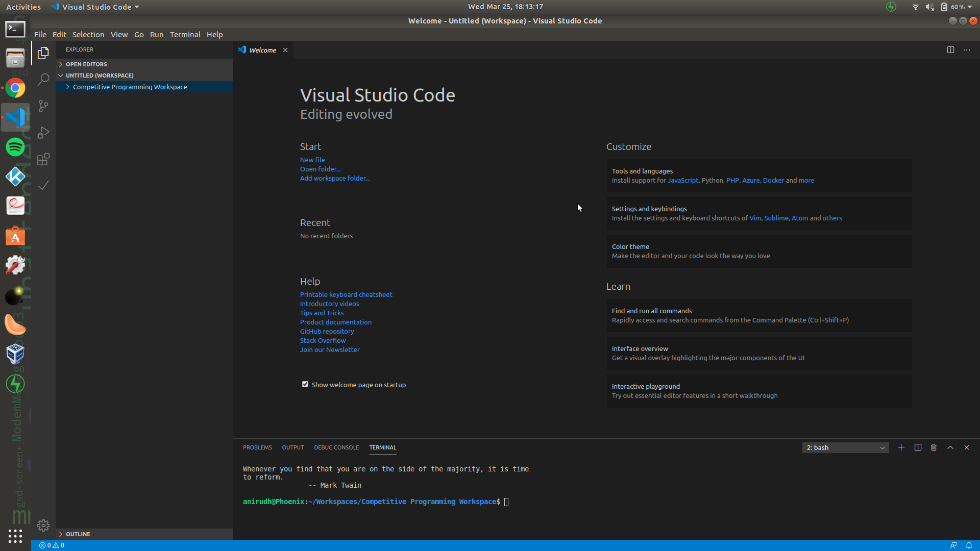
Task: Open notifications bell in status bar
Action: click(x=969, y=545)
